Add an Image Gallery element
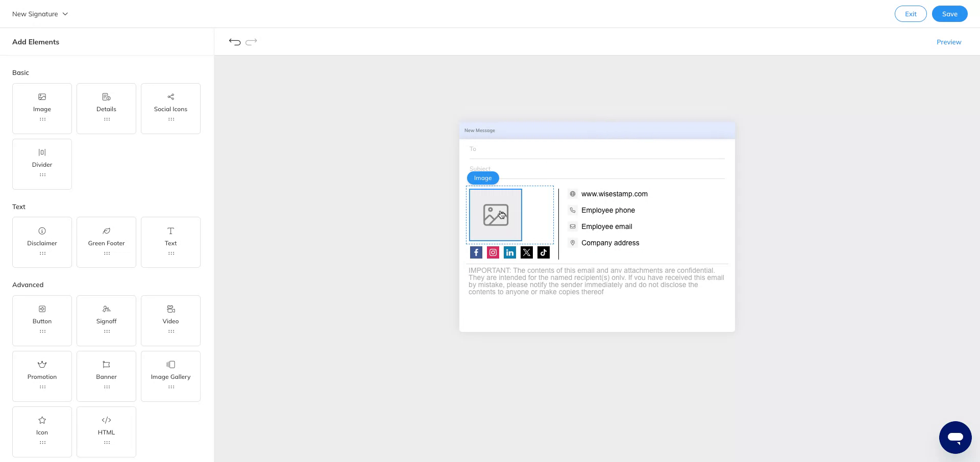Image resolution: width=980 pixels, height=462 pixels. coord(170,376)
